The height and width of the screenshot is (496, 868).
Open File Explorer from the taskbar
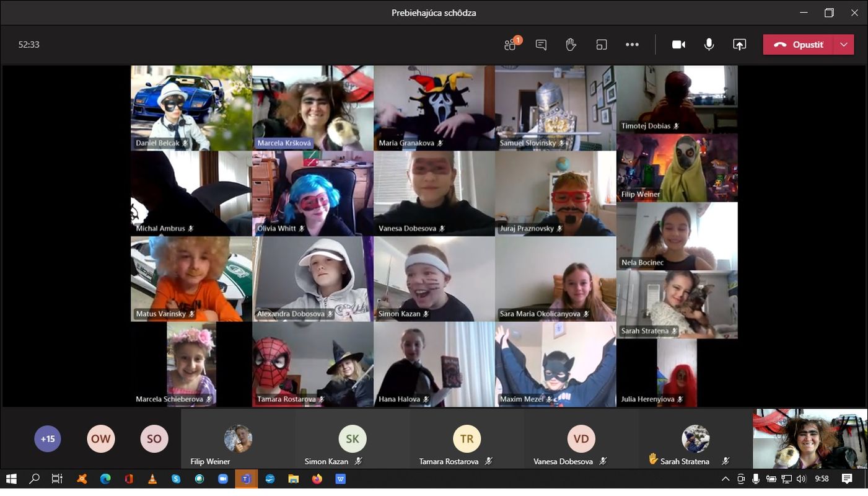click(294, 479)
